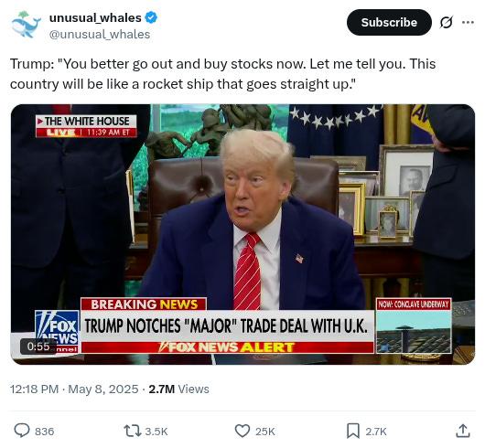The width and height of the screenshot is (485, 448).
Task: Share the post via upload arrow icon
Action: pos(463,431)
